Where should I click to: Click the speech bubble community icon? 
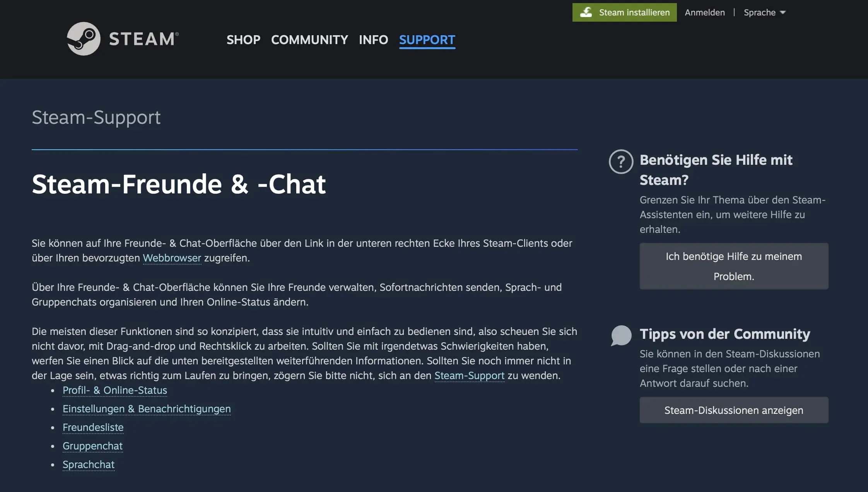(621, 336)
